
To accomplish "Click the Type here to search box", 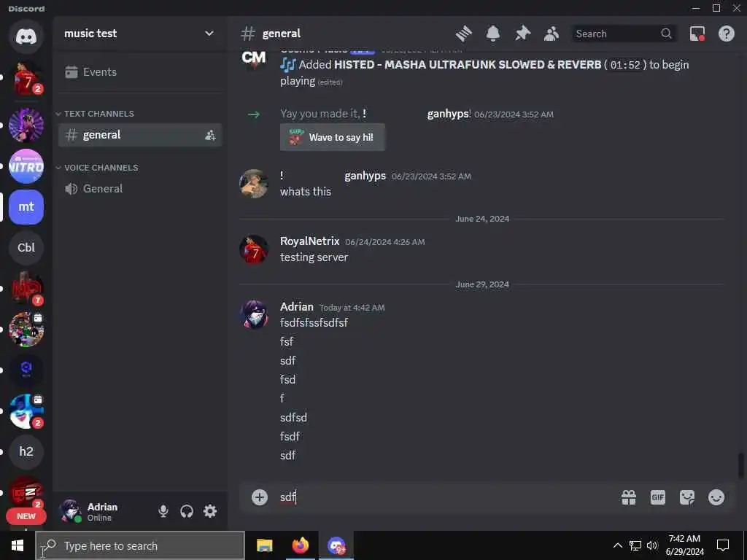I will (140, 545).
